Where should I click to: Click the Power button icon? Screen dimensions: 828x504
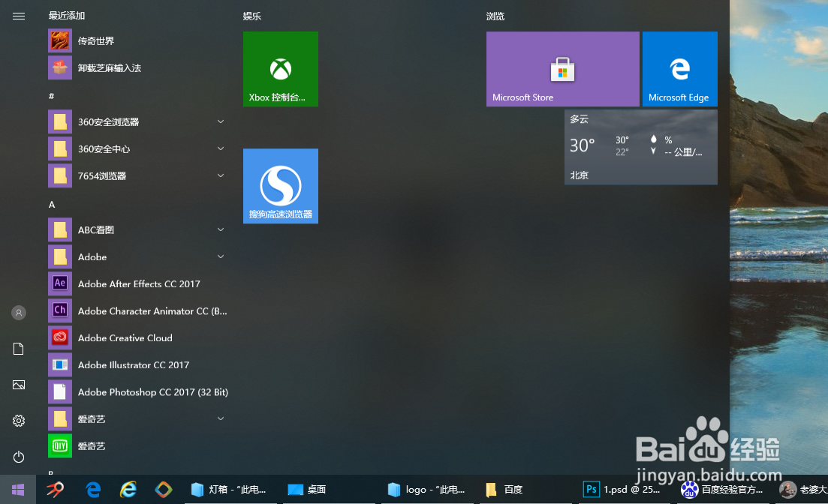tap(19, 457)
